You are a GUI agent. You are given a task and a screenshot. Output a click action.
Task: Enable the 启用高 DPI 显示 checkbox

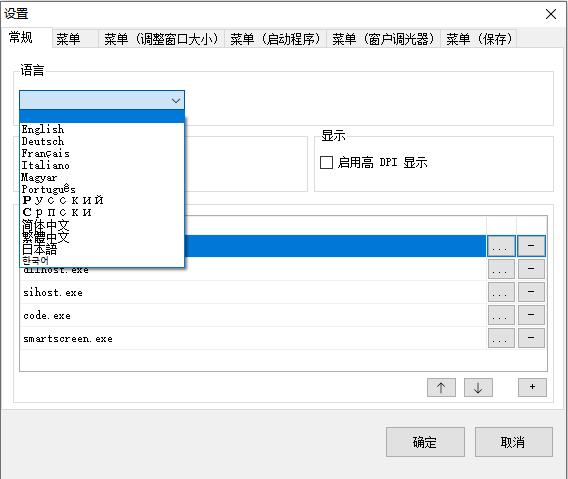pos(326,162)
